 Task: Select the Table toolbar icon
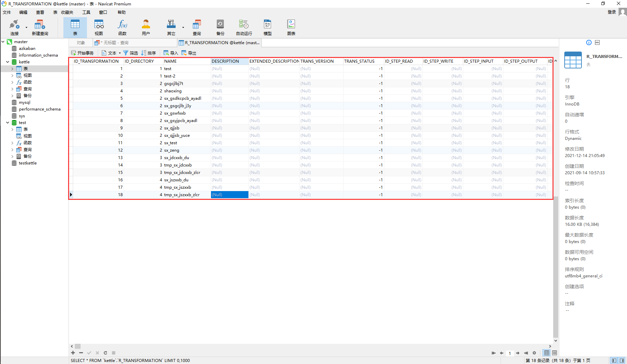pos(75,27)
